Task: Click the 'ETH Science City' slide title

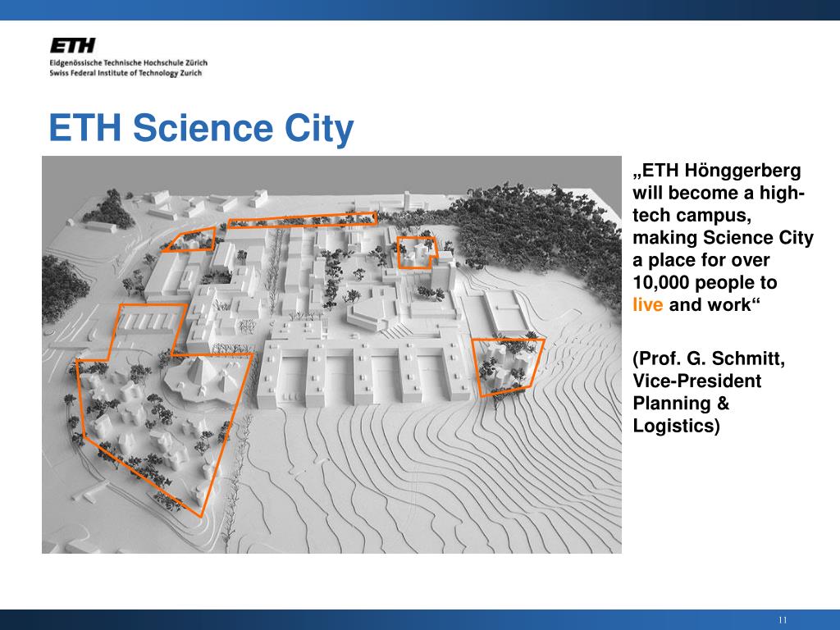Action: pos(202,128)
